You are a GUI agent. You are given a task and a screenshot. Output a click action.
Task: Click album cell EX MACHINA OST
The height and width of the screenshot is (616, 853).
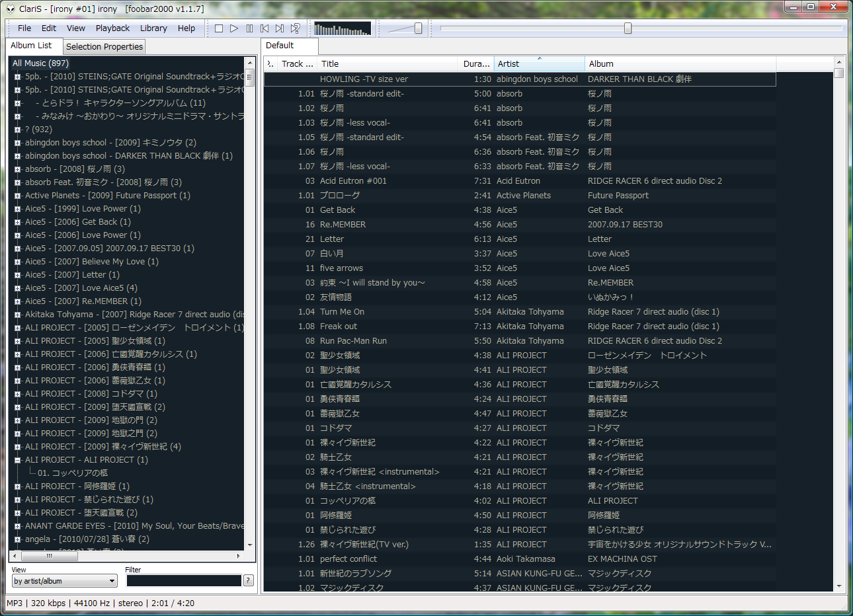[622, 559]
